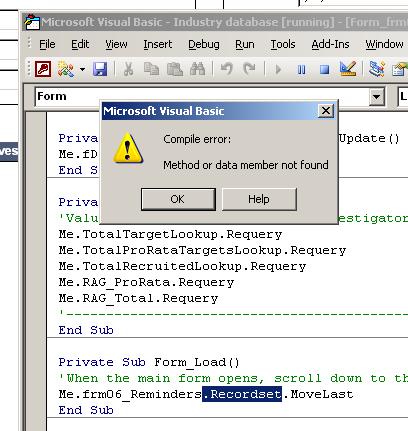Toggle Design Mode icon
This screenshot has height=431, width=408.
[x=348, y=69]
